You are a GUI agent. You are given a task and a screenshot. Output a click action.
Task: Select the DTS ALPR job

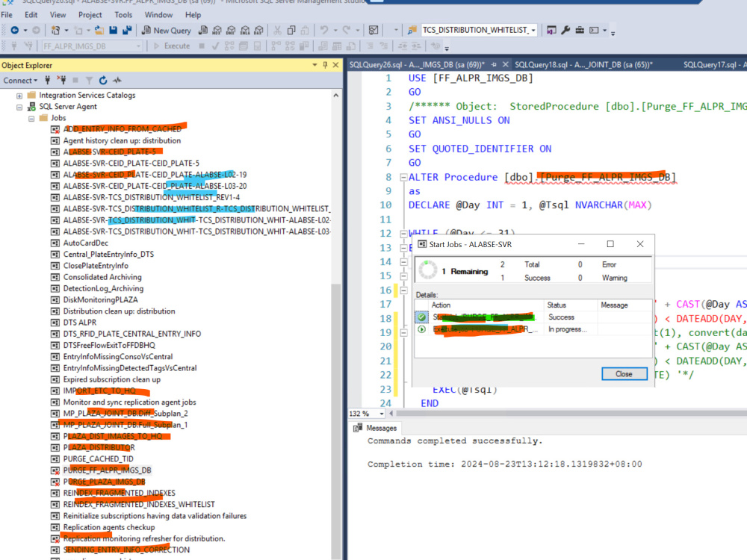pos(80,323)
